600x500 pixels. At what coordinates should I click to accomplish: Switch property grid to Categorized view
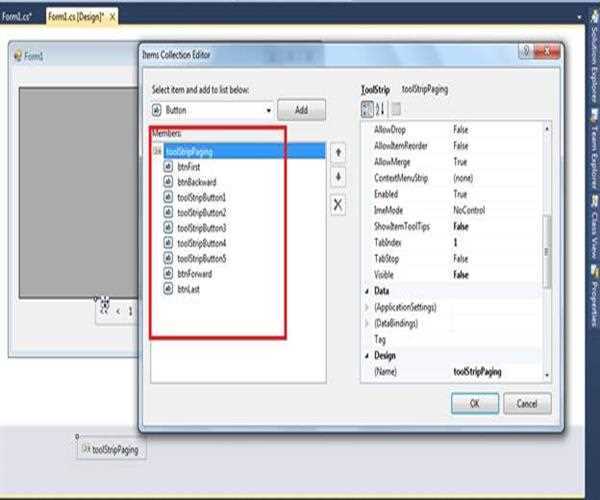click(x=366, y=109)
